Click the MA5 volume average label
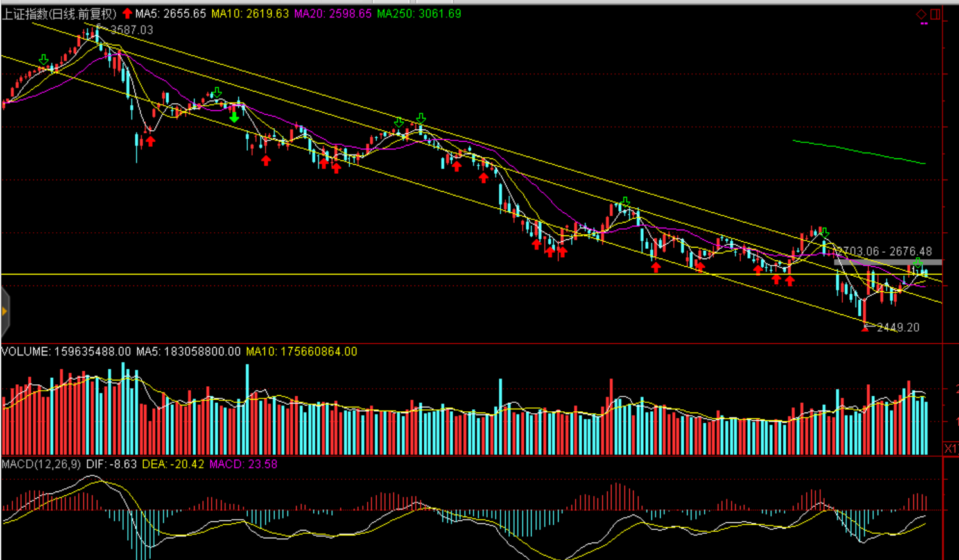This screenshot has height=560, width=959. (x=188, y=352)
